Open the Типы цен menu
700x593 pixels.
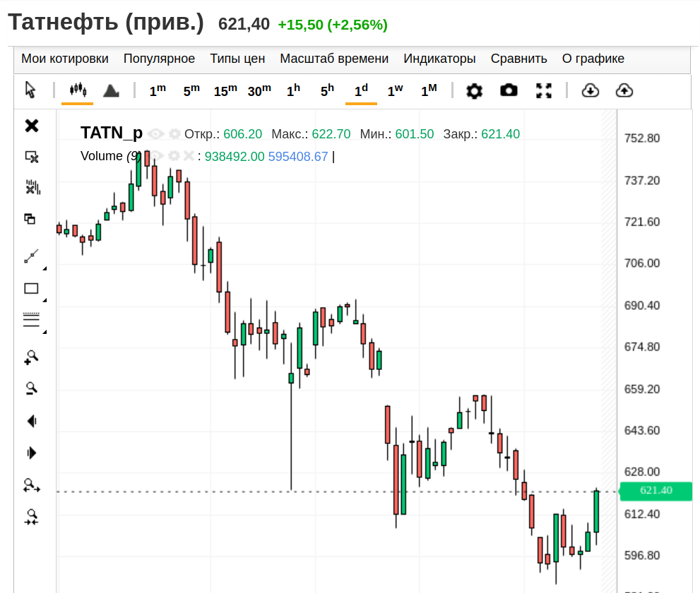pos(237,59)
